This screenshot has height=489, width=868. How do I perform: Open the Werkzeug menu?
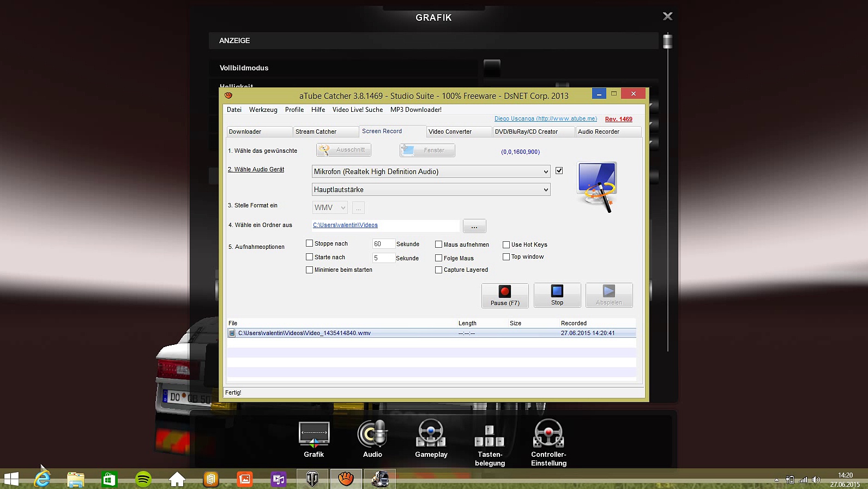tap(263, 110)
